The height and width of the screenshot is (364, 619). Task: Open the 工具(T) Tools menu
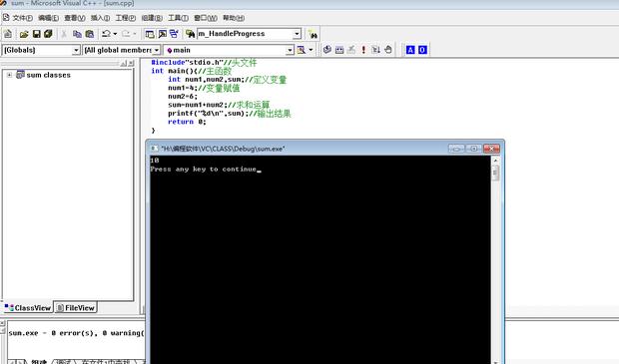point(178,18)
